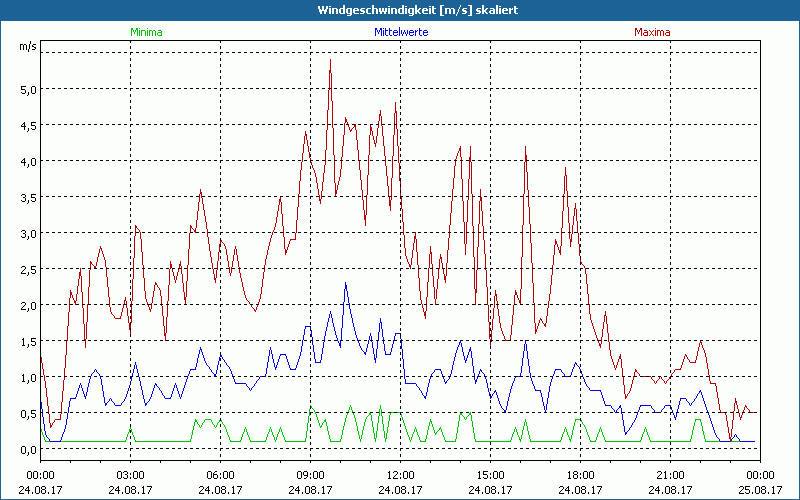Select the 12:00 time axis label
This screenshot has width=800, height=500.
click(400, 474)
